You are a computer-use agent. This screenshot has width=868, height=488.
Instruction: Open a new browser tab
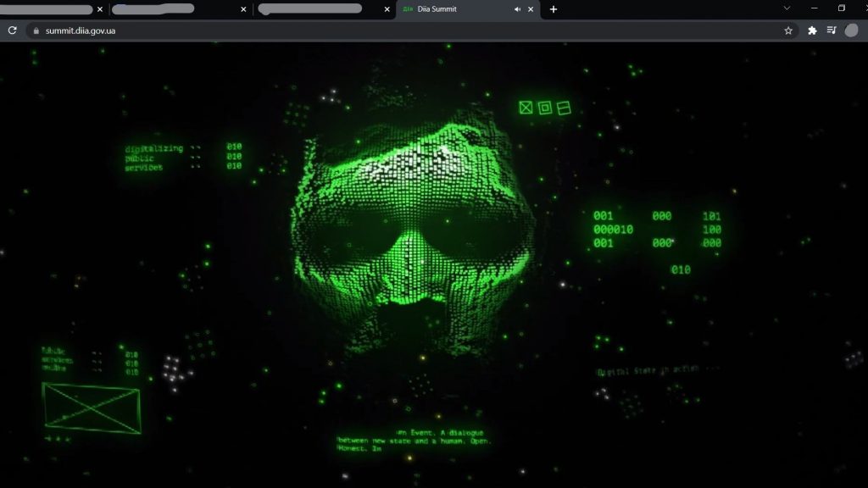click(553, 9)
